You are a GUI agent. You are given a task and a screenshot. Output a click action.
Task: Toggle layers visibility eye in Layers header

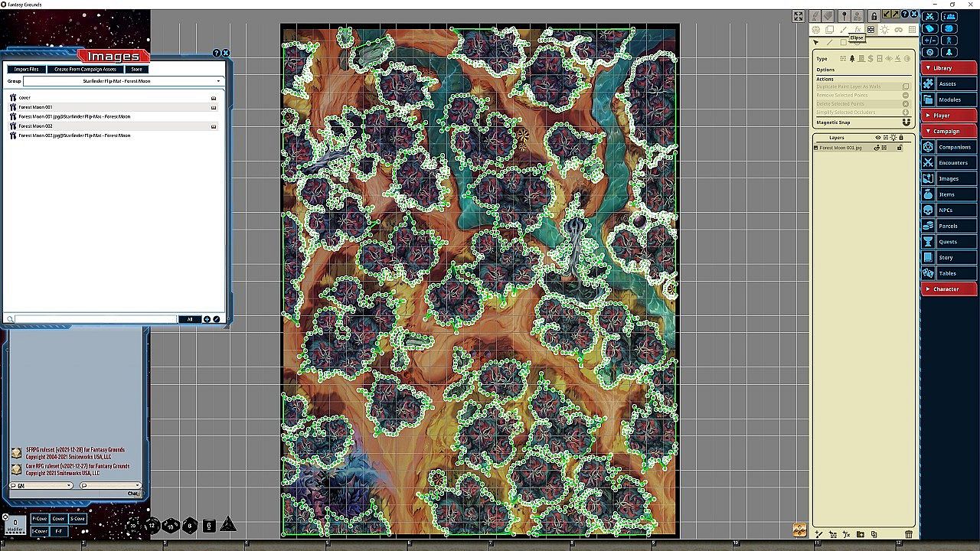(x=878, y=138)
